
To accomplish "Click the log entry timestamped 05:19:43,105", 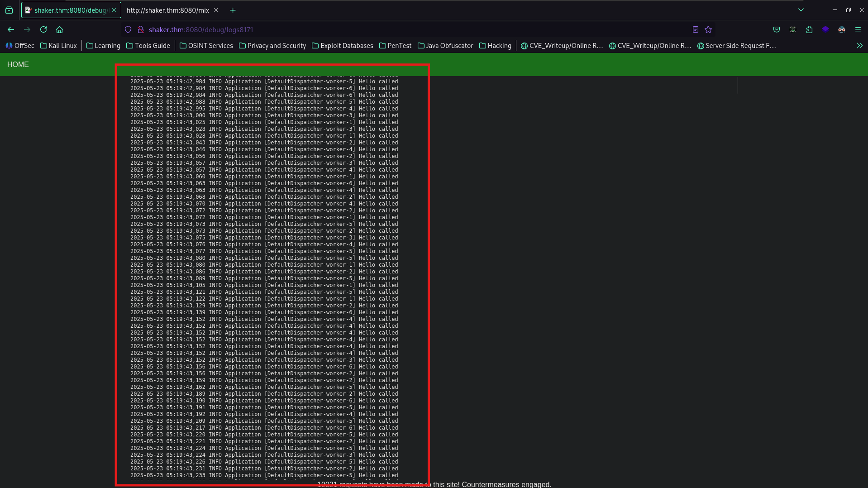I will 264,285.
